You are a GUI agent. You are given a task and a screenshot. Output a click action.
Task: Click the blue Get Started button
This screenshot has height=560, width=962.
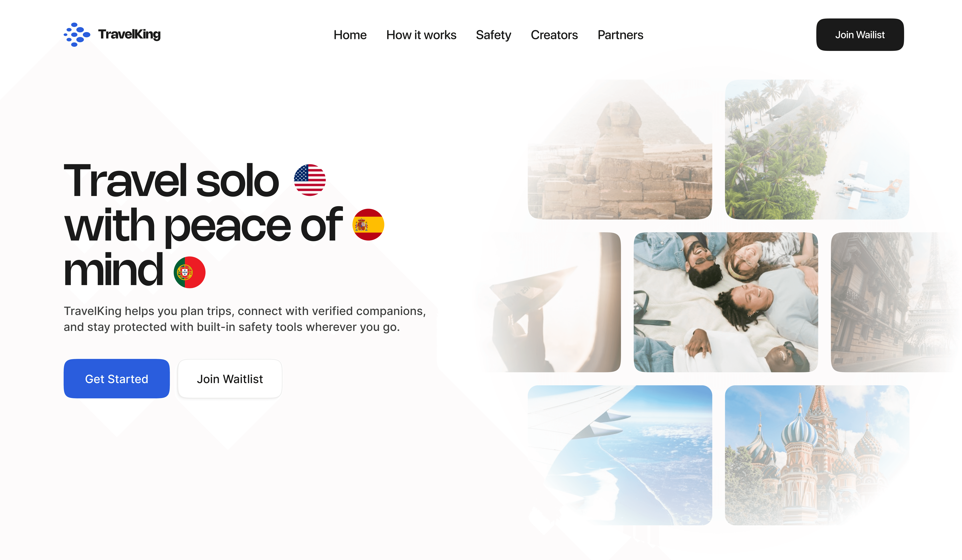coord(116,379)
